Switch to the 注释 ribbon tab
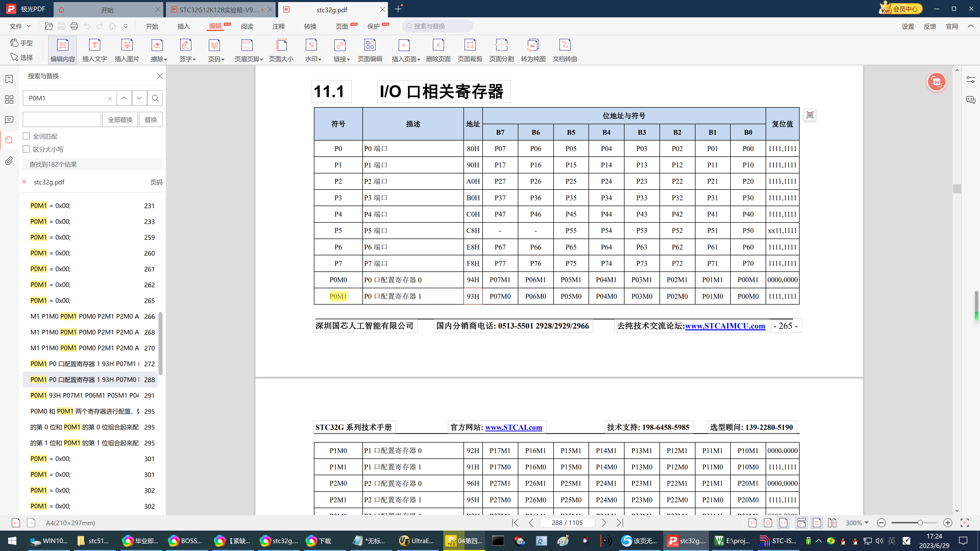 click(x=278, y=26)
